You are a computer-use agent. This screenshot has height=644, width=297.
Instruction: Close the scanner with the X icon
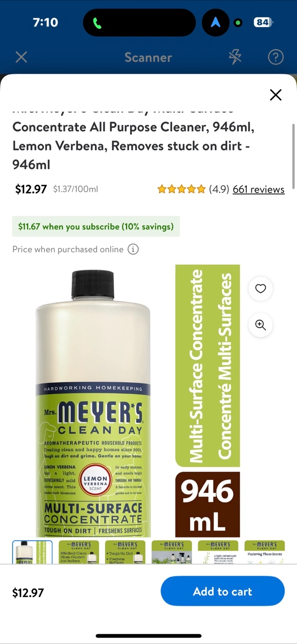(21, 57)
